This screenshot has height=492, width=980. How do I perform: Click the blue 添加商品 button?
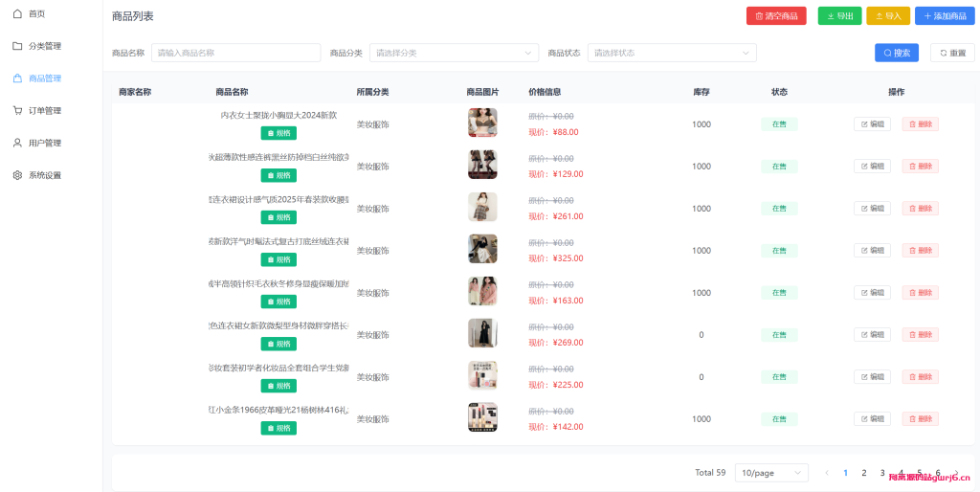pyautogui.click(x=944, y=16)
